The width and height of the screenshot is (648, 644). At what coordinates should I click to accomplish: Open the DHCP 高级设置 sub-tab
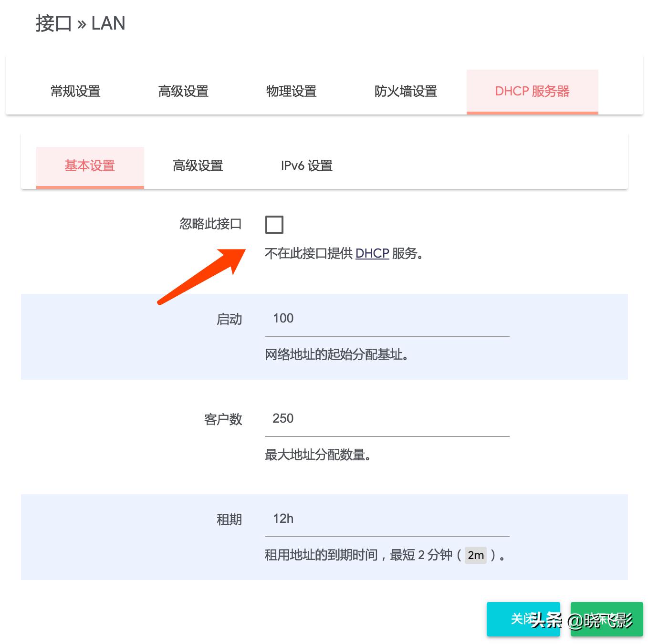pos(198,166)
